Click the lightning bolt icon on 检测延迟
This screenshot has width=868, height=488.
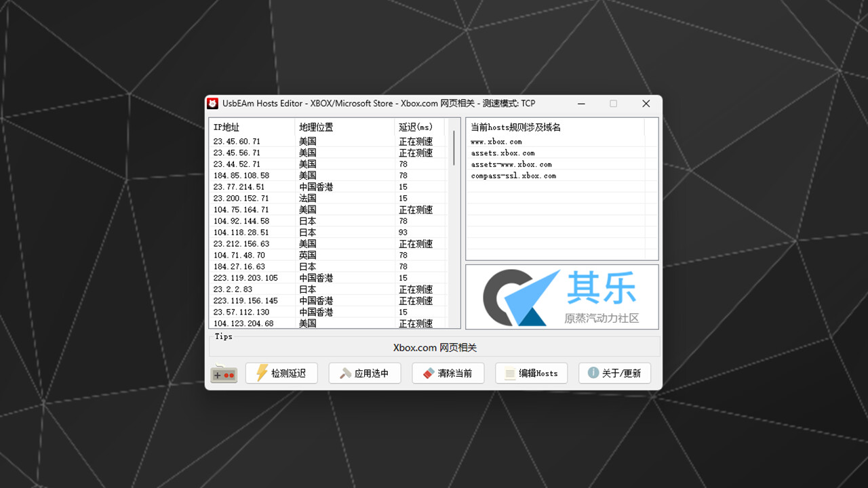pos(262,373)
